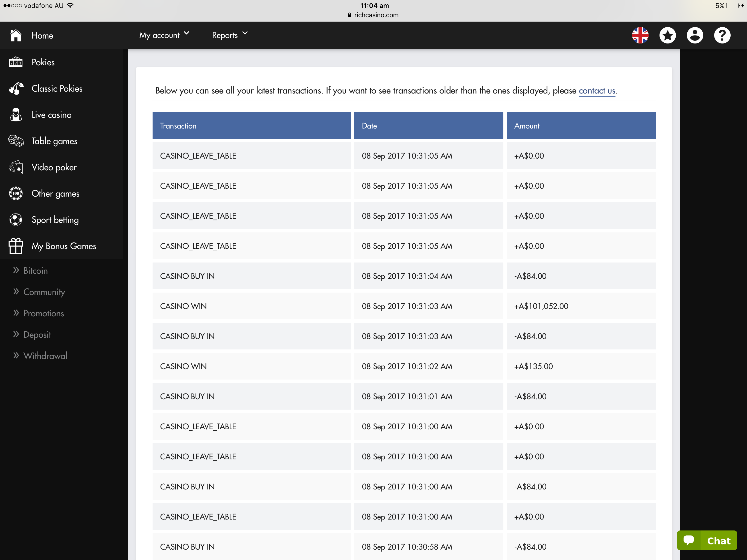
Task: Select the +A$101,052.00 amount cell
Action: 581,306
